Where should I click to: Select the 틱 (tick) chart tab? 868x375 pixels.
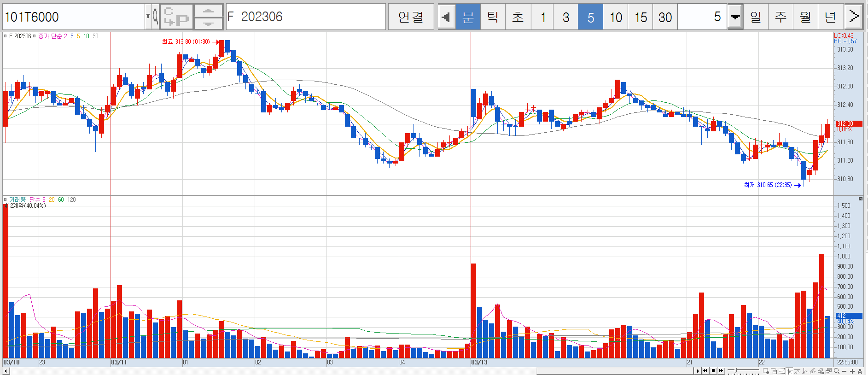[493, 17]
